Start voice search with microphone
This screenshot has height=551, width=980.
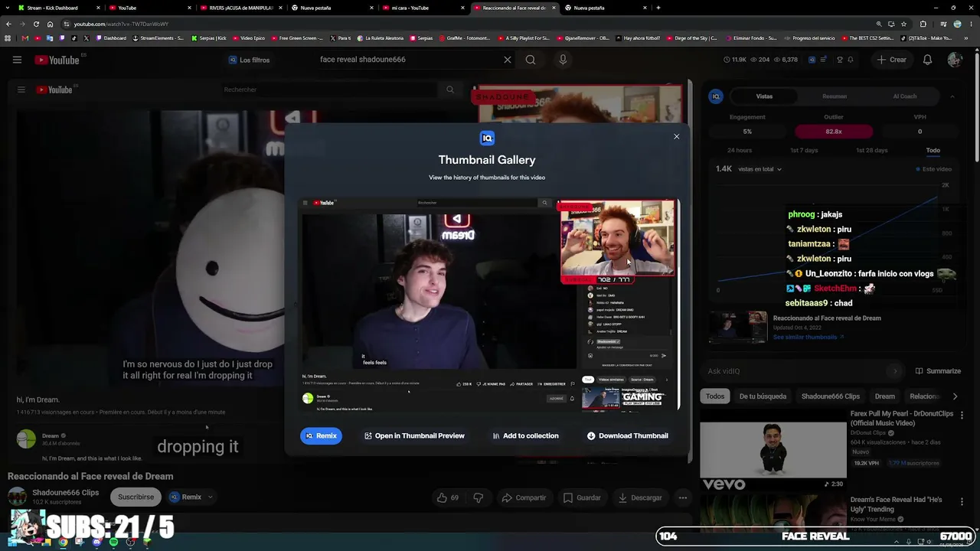coord(563,60)
